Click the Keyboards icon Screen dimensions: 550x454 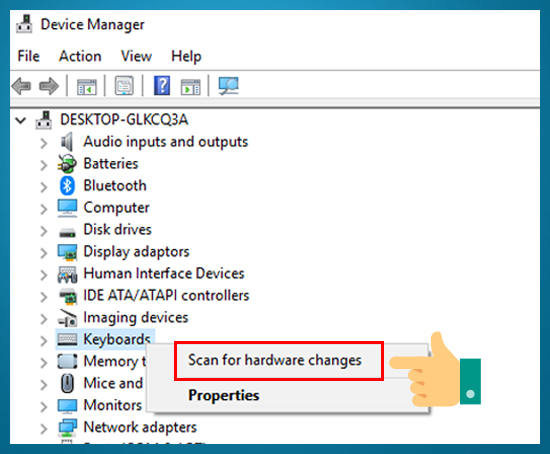67,340
